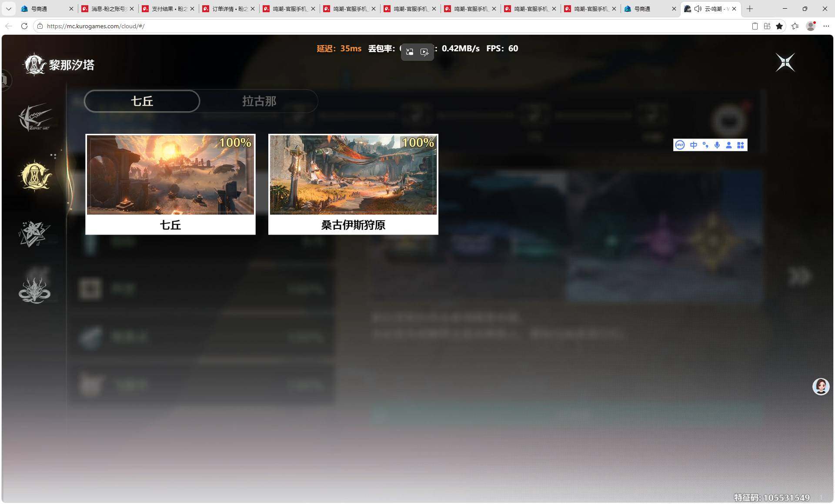Image resolution: width=835 pixels, height=504 pixels.
Task: Open the browser favorites list
Action: click(x=795, y=26)
